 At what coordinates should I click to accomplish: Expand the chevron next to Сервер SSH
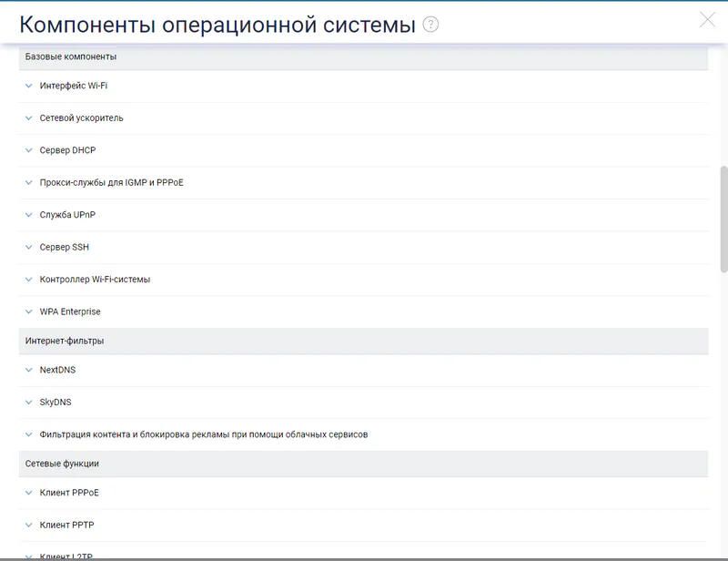pos(29,248)
